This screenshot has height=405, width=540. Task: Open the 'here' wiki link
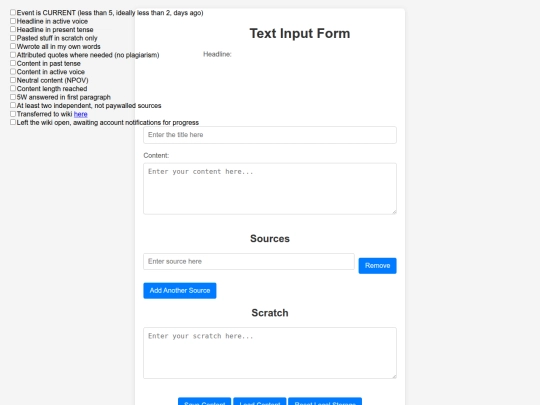tap(81, 114)
